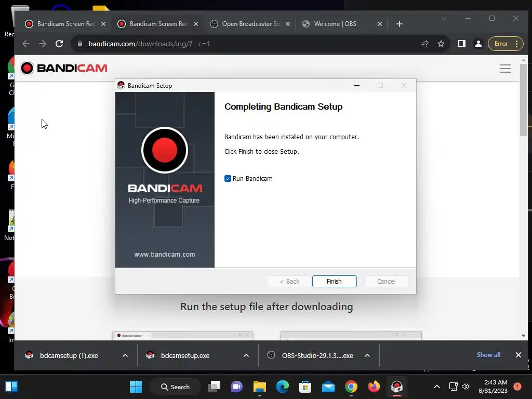532x399 pixels.
Task: Open the Windows Start menu
Action: pos(136,387)
